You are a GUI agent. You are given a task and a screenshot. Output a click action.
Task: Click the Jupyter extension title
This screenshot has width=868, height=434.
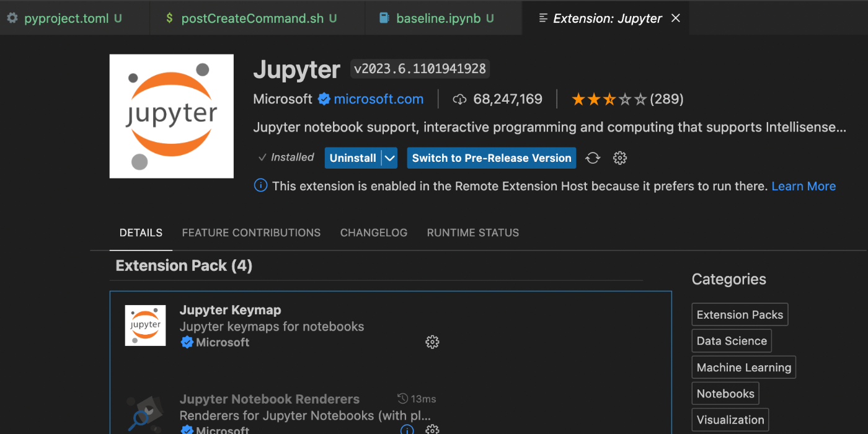click(x=297, y=69)
